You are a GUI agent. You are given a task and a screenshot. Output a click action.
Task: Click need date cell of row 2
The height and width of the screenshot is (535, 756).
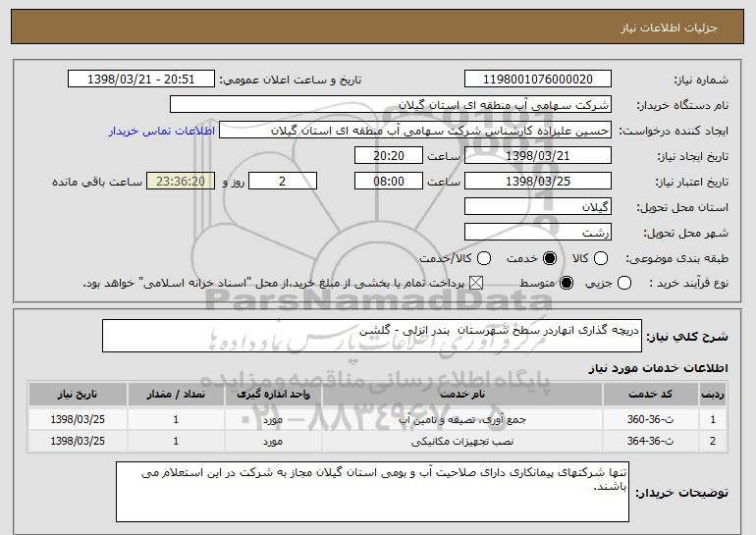(78, 441)
